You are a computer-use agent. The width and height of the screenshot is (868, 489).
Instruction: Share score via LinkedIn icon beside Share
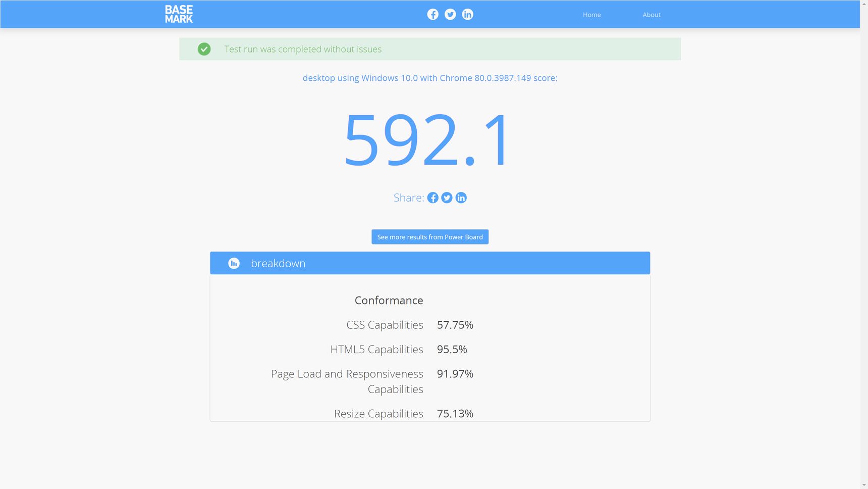click(x=461, y=198)
